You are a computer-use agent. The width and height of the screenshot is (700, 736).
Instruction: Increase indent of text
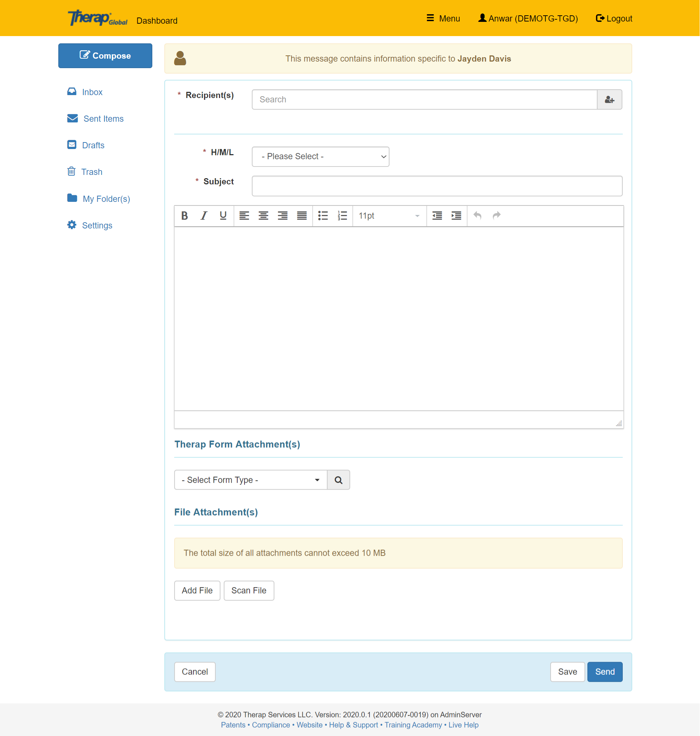pos(456,216)
